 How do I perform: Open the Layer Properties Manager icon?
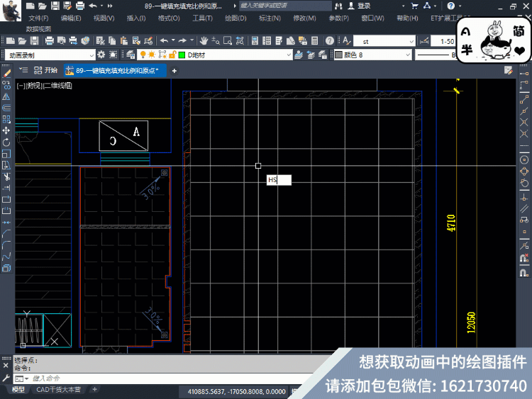(x=131, y=55)
